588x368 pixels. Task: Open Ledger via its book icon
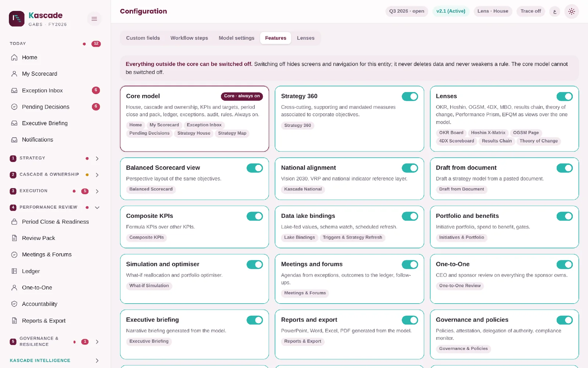(x=14, y=271)
